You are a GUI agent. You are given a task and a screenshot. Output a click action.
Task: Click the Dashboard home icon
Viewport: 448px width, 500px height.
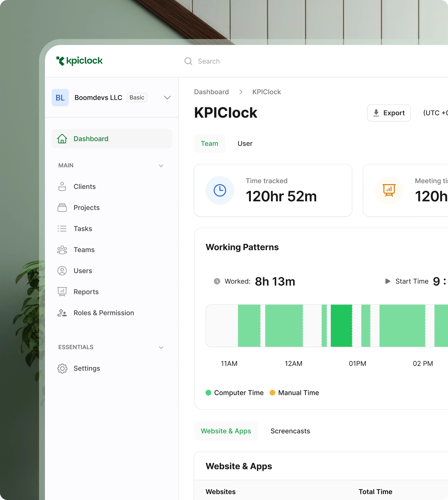(62, 139)
